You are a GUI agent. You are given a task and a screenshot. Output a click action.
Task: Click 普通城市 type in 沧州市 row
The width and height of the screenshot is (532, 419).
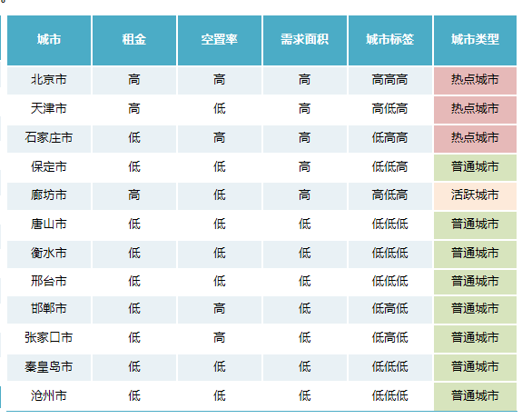coord(476,396)
